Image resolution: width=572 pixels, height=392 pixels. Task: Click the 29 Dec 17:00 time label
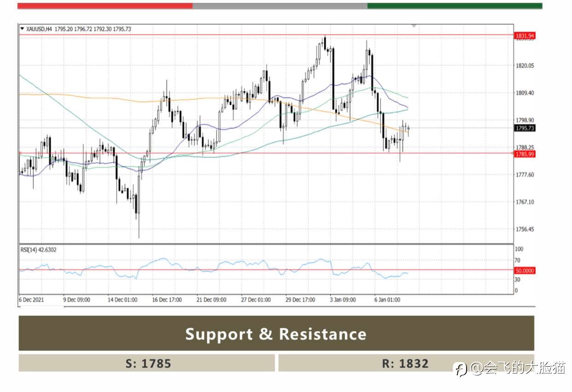301,299
